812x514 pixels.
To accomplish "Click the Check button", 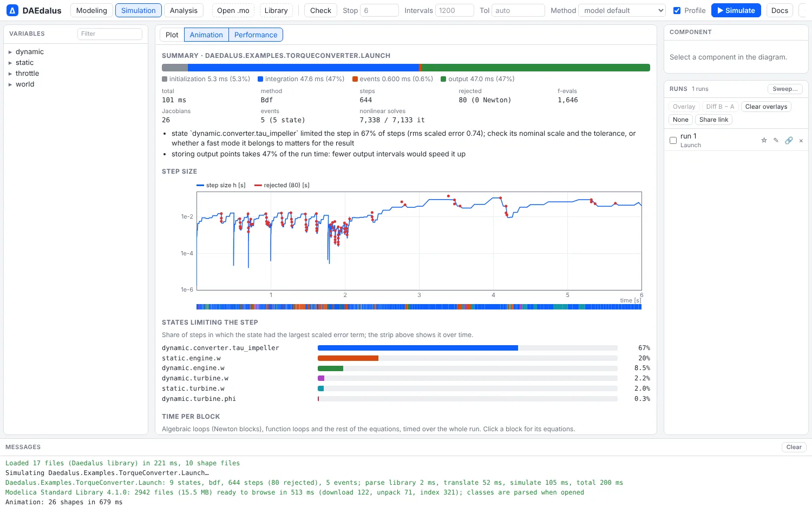I will tap(320, 10).
